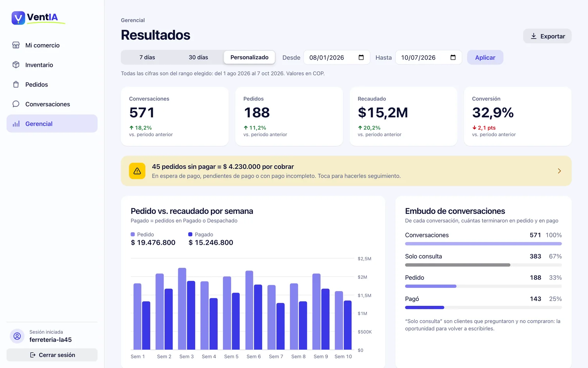
Task: Click the Sem 3 Pedido bar
Action: 182,309
